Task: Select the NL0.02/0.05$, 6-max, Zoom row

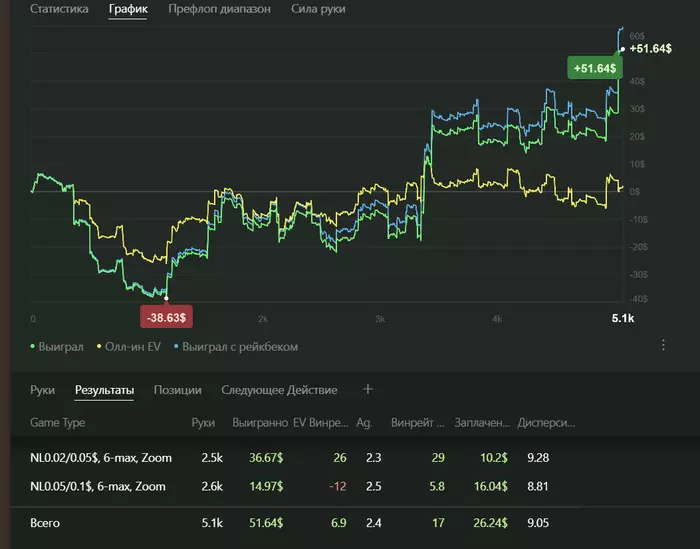Action: (x=355, y=458)
